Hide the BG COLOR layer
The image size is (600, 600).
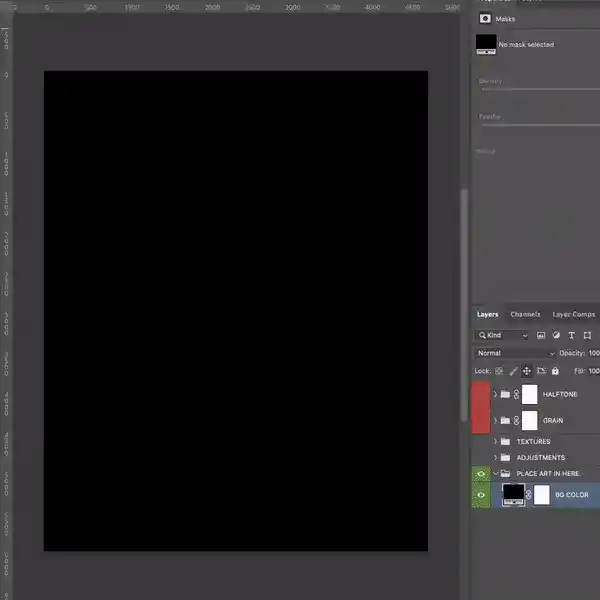[x=481, y=494]
